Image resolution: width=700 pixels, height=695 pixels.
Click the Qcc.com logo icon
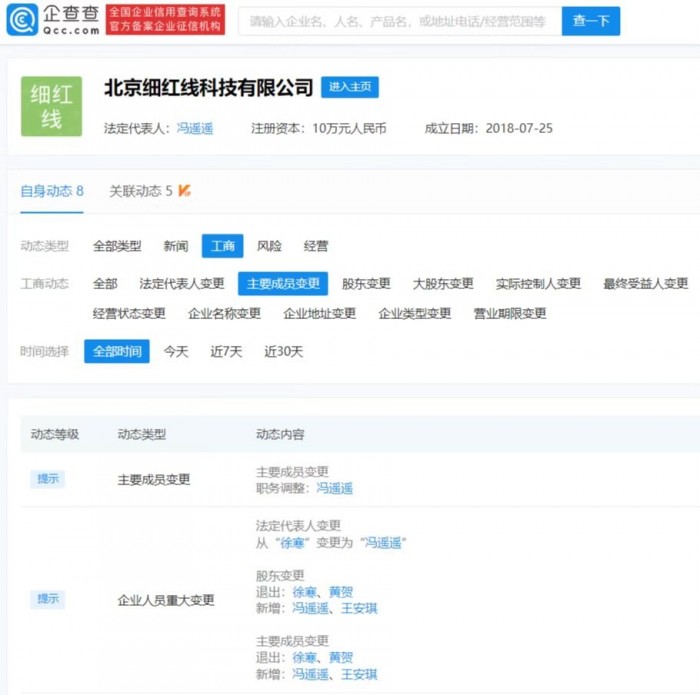coord(21,20)
